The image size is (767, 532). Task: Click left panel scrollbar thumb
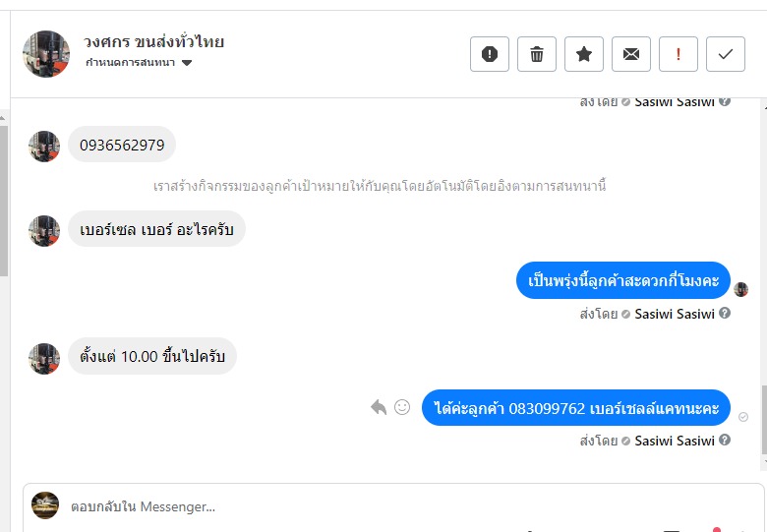click(x=3, y=201)
